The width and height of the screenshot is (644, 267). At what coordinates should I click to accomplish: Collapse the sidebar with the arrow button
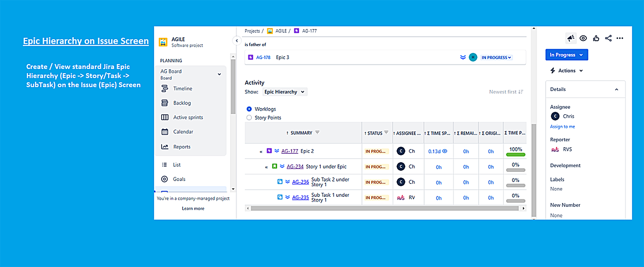(x=237, y=41)
